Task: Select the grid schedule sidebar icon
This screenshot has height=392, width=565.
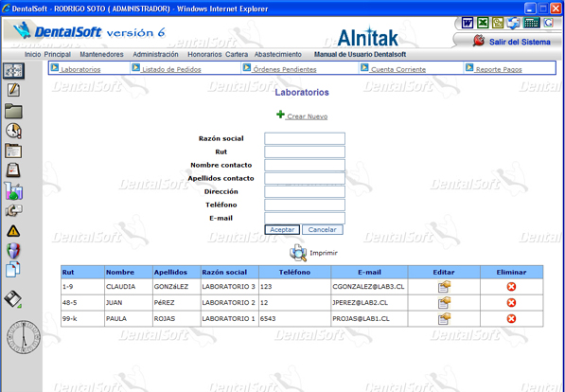Action: pyautogui.click(x=13, y=71)
